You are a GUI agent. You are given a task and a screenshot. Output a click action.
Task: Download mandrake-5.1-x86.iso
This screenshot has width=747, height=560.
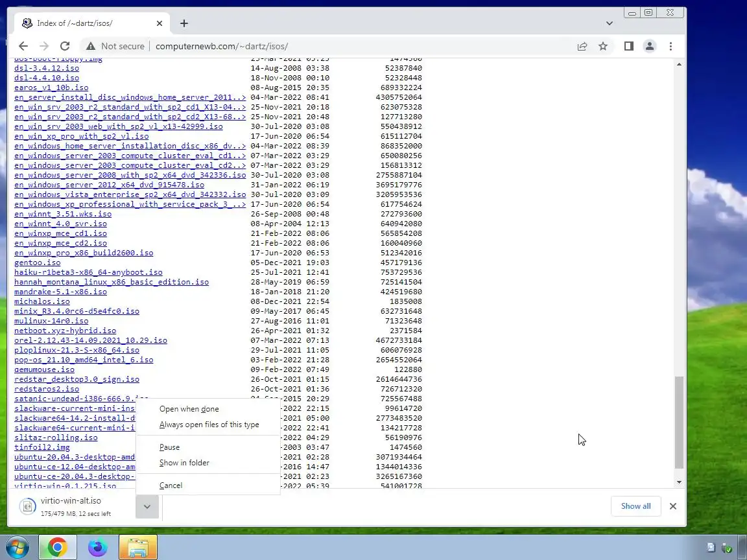[60, 292]
